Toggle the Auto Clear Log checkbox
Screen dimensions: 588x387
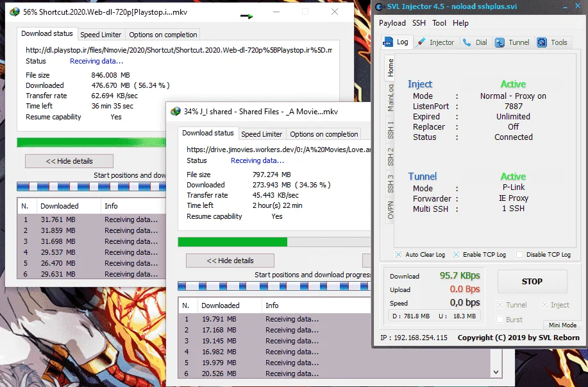pos(398,255)
